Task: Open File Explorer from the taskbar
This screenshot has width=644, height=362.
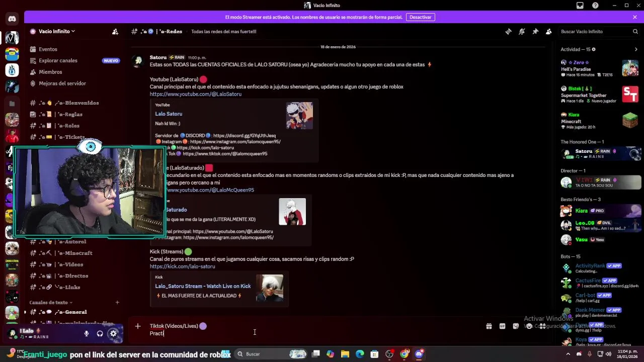Action: 345,354
